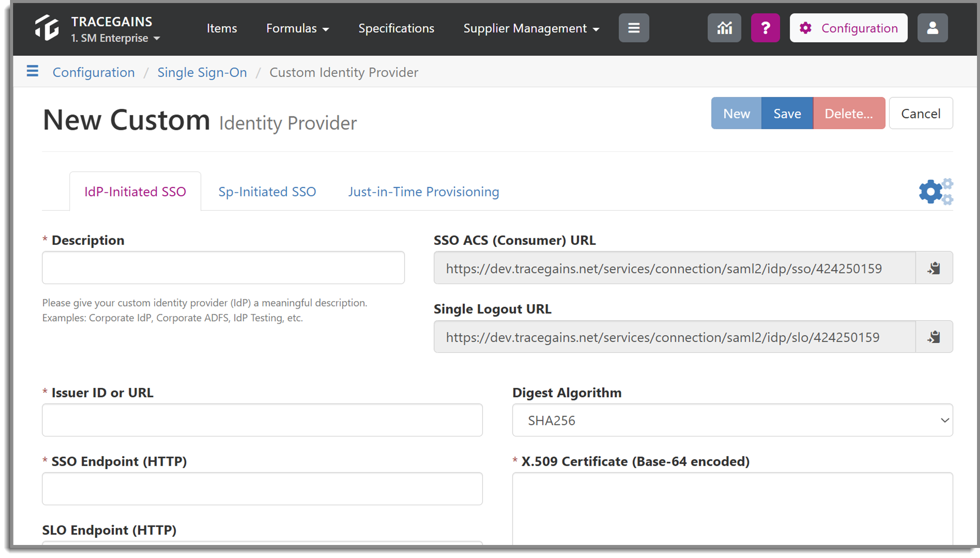
Task: Toggle the sidebar menu icon beside breadcrumb
Action: (33, 71)
